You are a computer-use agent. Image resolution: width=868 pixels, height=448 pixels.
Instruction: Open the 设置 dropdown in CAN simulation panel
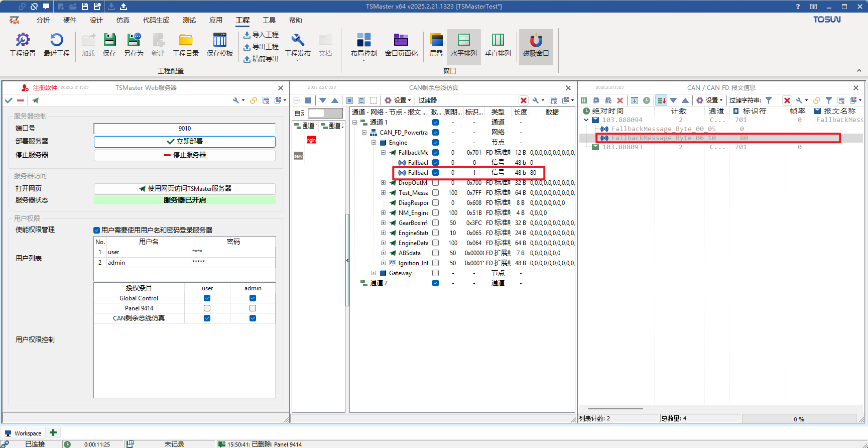tap(398, 100)
